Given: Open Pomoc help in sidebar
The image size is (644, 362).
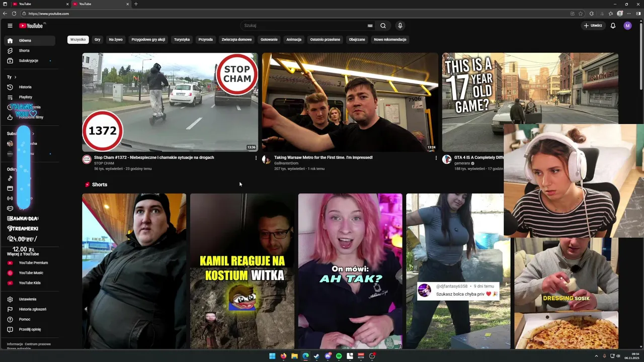Looking at the screenshot, I should pyautogui.click(x=29, y=319).
